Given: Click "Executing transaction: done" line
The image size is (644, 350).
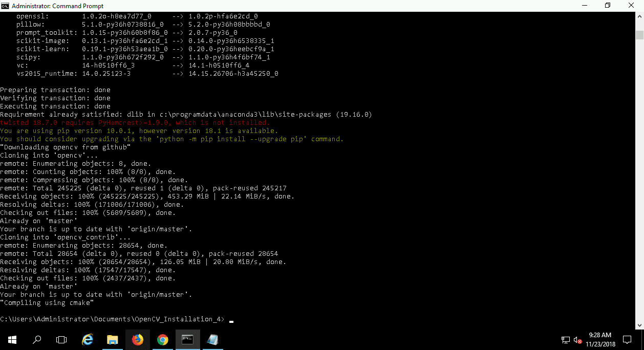Looking at the screenshot, I should [x=55, y=106].
